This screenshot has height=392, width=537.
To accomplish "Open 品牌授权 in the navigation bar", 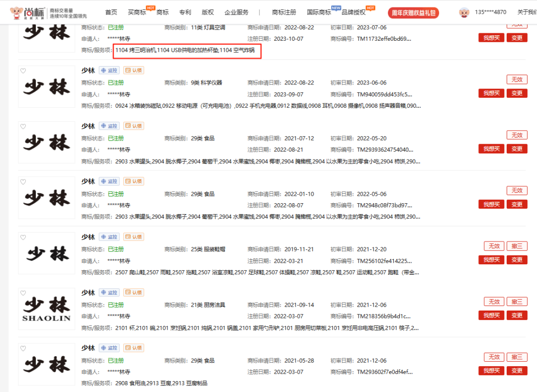I will (x=354, y=12).
